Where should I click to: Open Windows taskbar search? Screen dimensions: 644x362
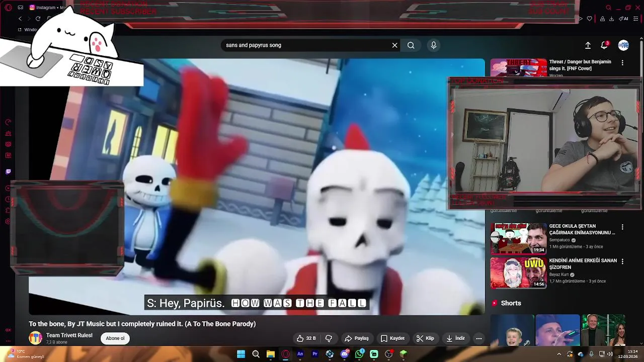click(256, 354)
